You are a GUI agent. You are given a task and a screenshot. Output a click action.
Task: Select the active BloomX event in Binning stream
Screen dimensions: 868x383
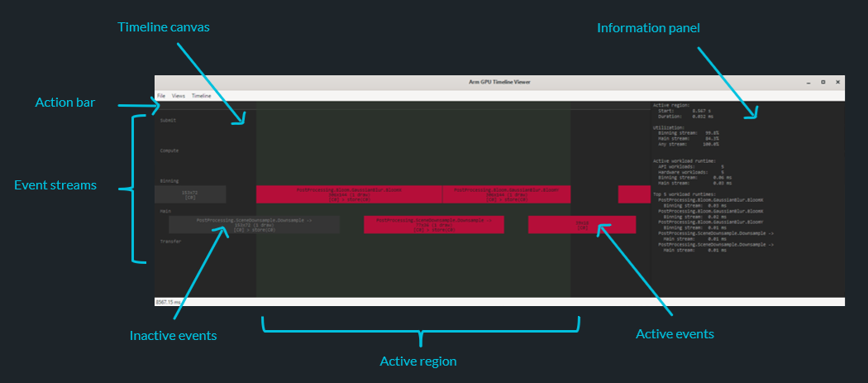click(x=350, y=194)
